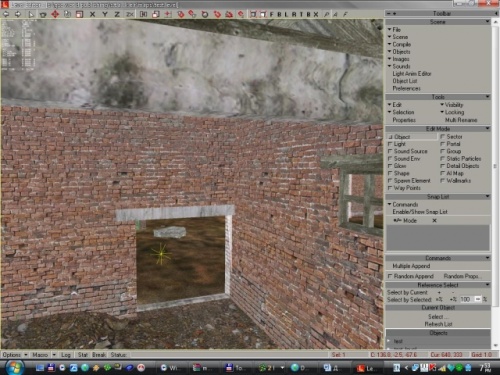Open the Compile dropdown menu
This screenshot has height=375, width=500.
[399, 44]
